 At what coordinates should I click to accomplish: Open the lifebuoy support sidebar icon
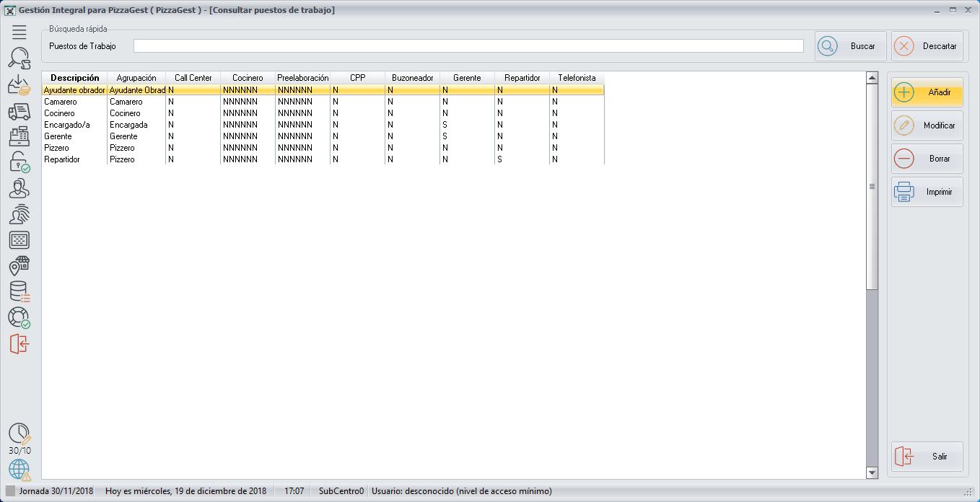coord(19,317)
